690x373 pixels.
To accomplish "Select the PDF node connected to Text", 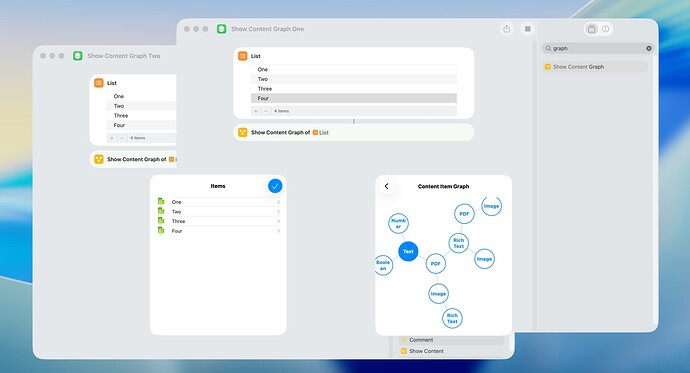I will [436, 263].
